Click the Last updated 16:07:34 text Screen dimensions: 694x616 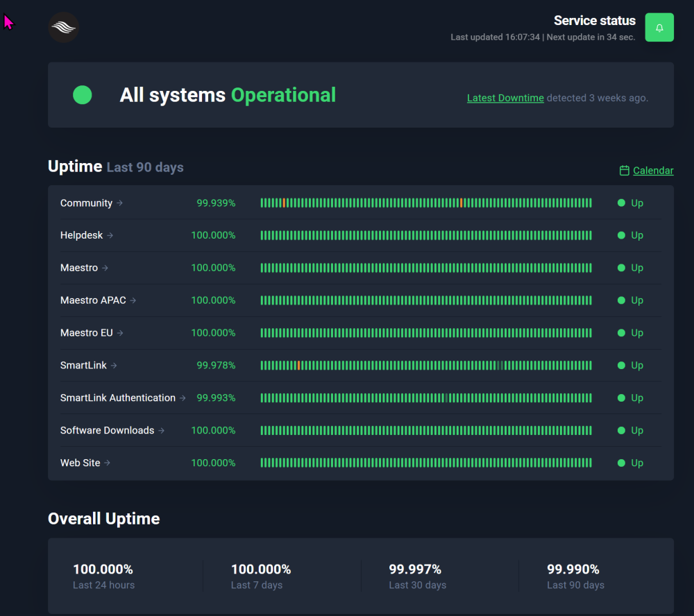496,37
